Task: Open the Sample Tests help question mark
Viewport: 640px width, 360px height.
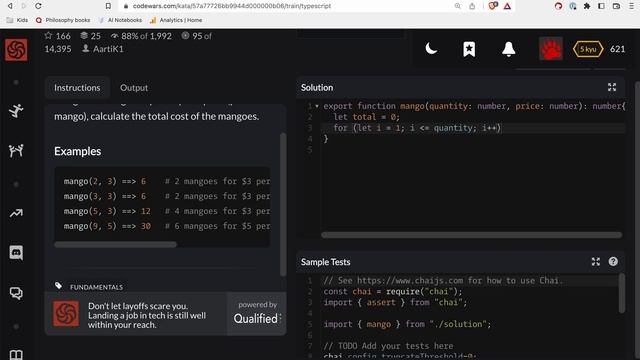Action: point(613,262)
